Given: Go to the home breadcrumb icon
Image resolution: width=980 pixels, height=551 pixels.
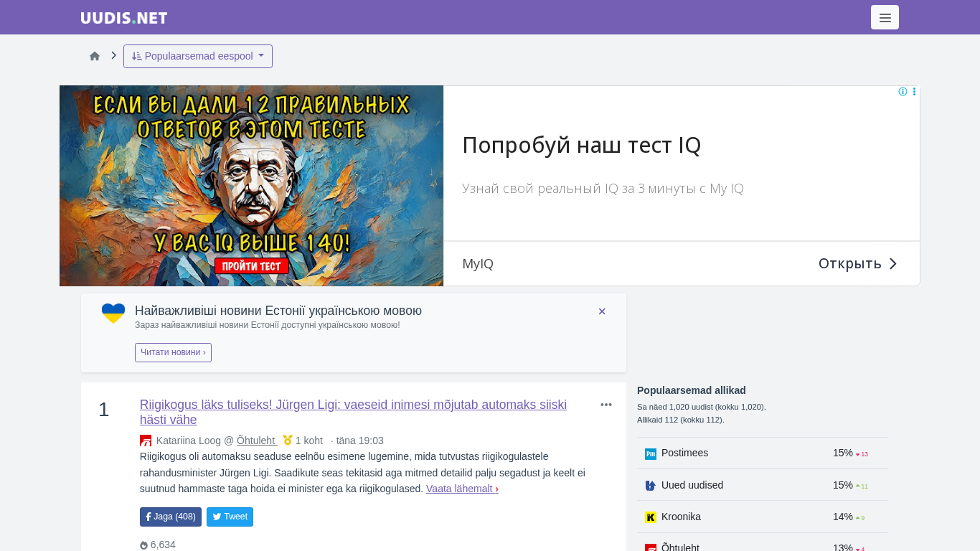Looking at the screenshot, I should [x=95, y=56].
